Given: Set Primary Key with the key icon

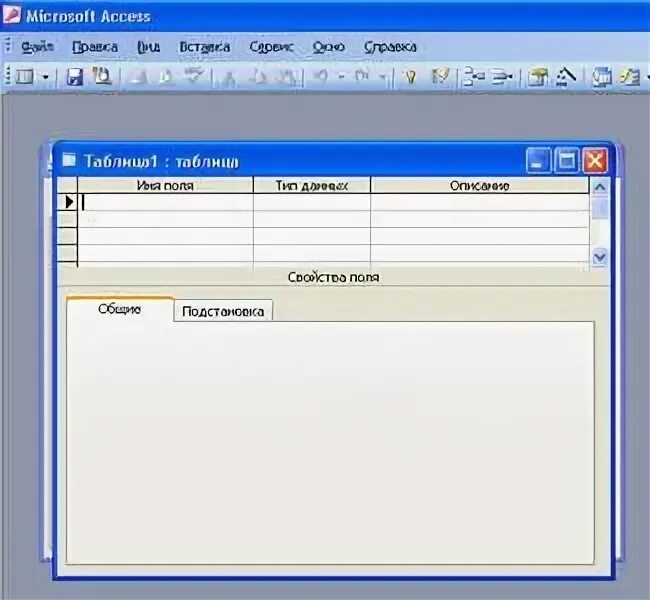Looking at the screenshot, I should tap(410, 77).
